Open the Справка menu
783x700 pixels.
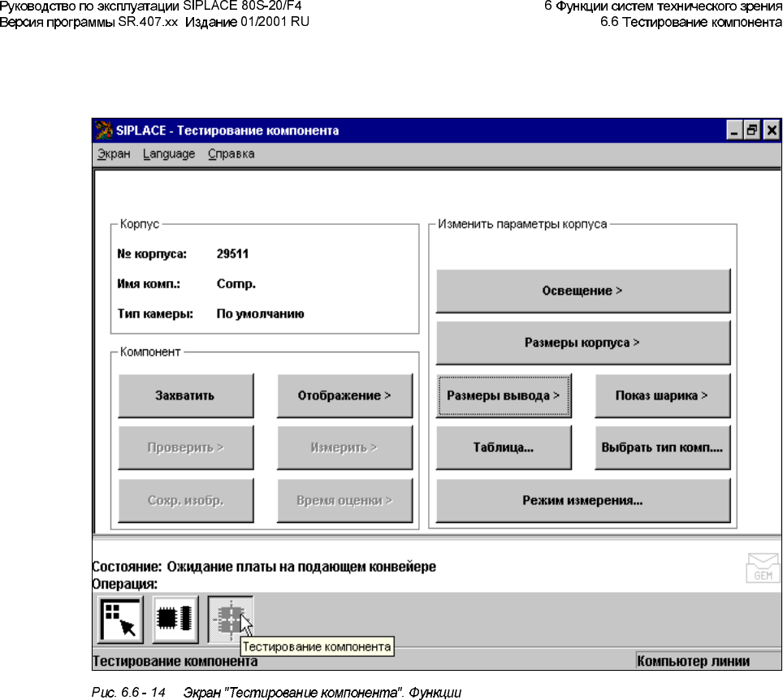coord(231,153)
